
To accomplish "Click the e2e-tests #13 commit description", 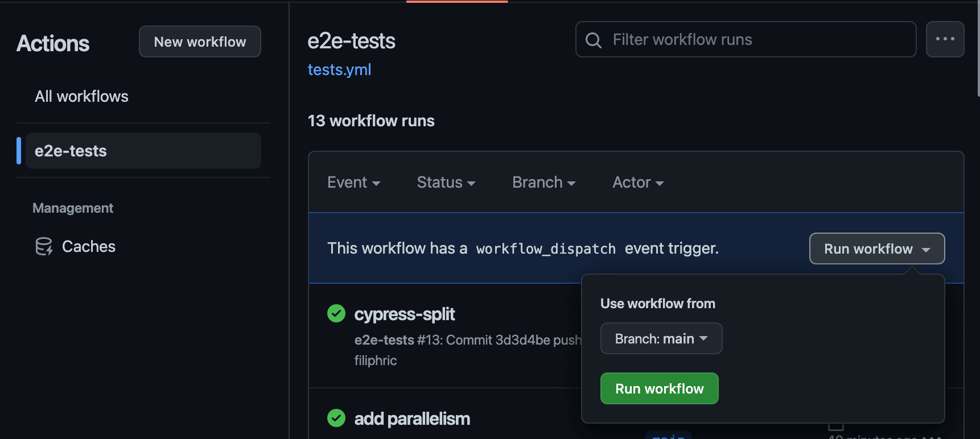I will click(468, 340).
